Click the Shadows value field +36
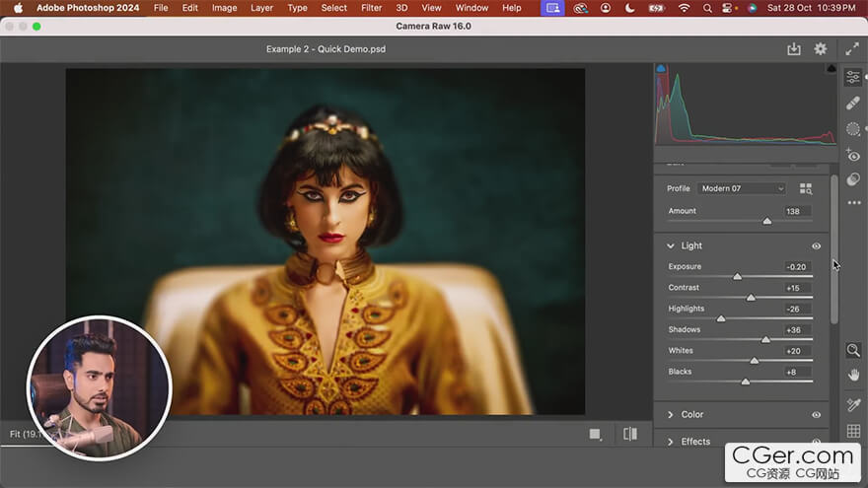The image size is (868, 488). [x=797, y=329]
